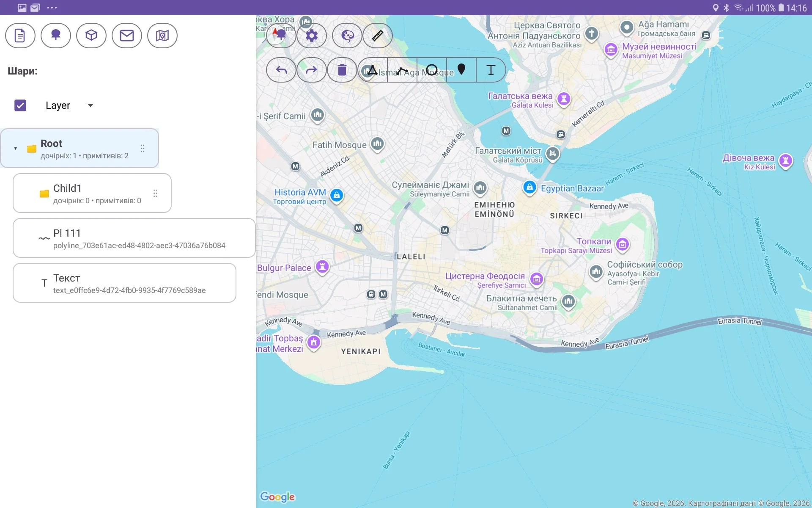Screen dimensions: 812x508
Task: Select the Текст text item
Action: coord(124,283)
